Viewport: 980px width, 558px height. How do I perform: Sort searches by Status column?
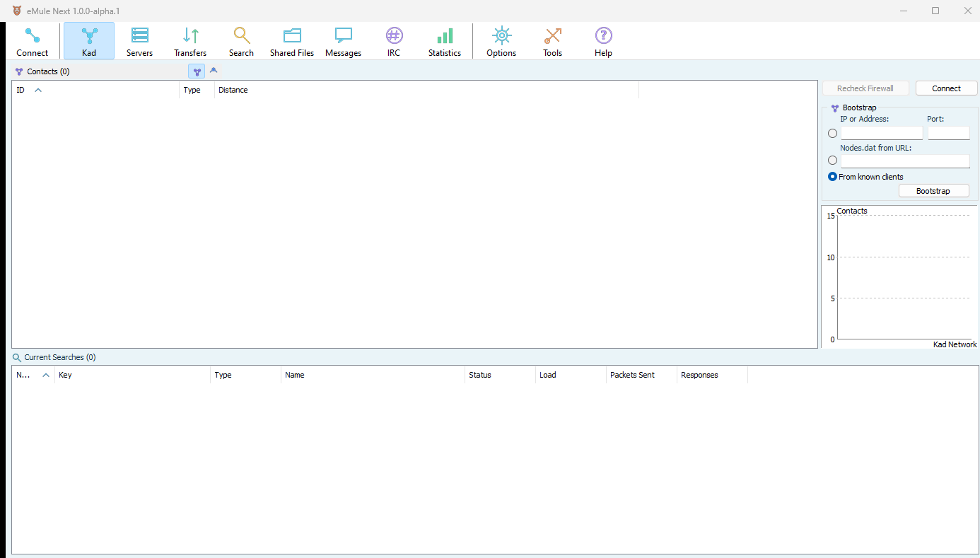click(500, 375)
